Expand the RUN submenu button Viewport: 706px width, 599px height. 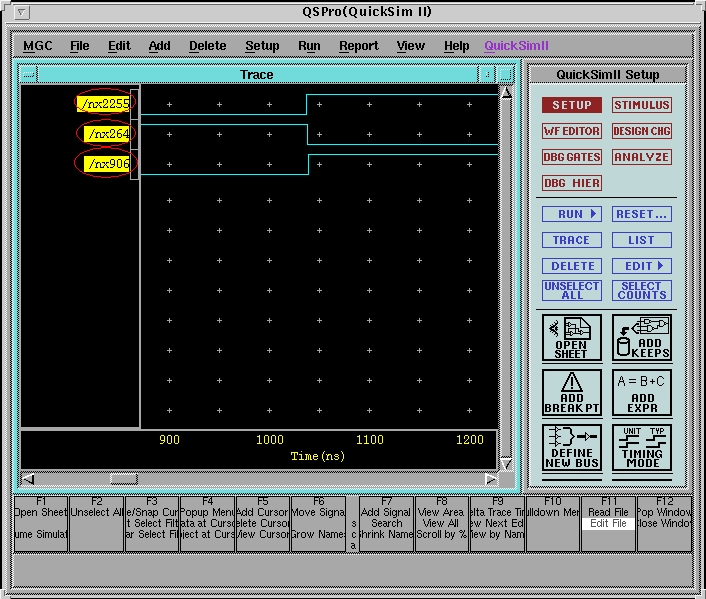point(571,214)
